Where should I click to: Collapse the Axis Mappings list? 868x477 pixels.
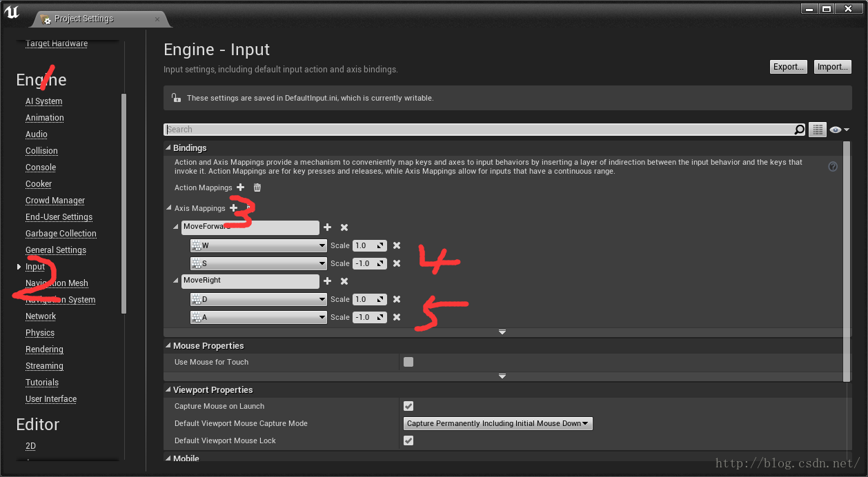pos(170,208)
